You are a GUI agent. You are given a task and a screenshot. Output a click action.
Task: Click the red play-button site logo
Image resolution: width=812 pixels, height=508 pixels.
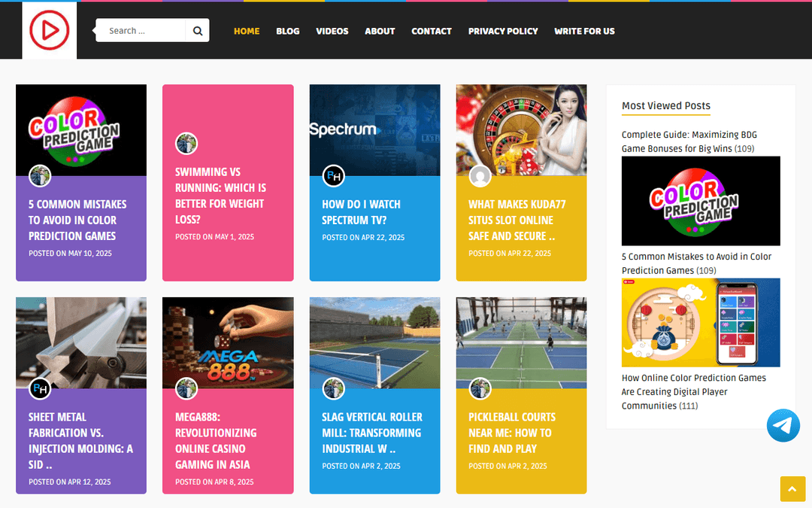click(49, 31)
